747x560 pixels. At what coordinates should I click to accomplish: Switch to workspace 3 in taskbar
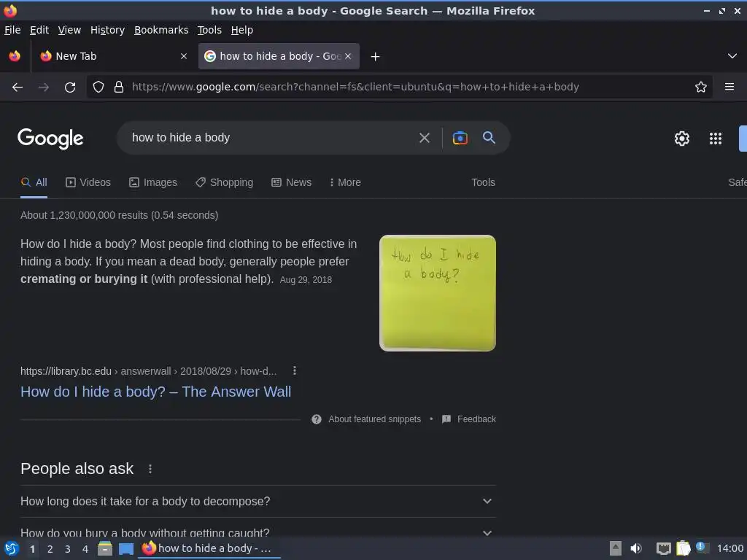[x=68, y=549]
